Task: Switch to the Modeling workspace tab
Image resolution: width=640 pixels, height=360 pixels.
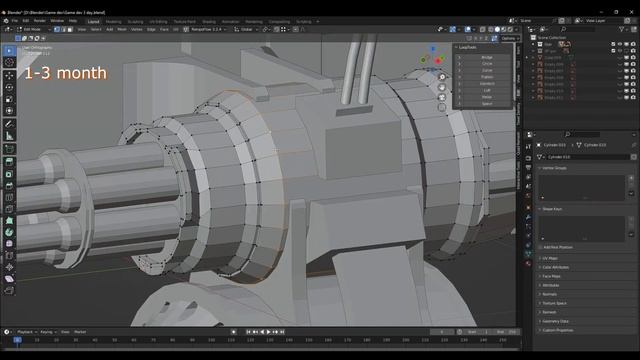Action: (x=113, y=22)
